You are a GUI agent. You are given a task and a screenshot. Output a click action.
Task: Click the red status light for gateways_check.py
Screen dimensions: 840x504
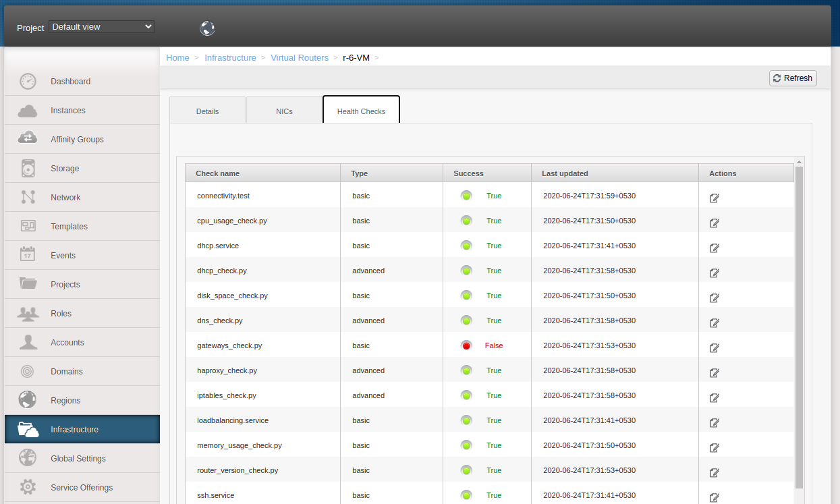click(466, 345)
